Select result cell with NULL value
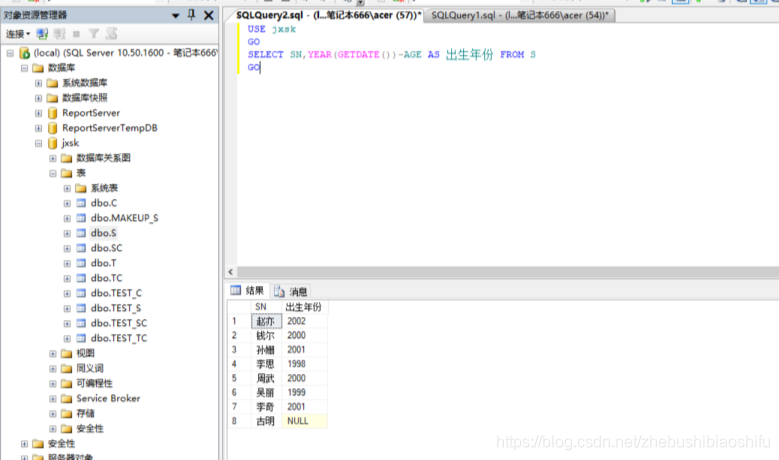 304,421
